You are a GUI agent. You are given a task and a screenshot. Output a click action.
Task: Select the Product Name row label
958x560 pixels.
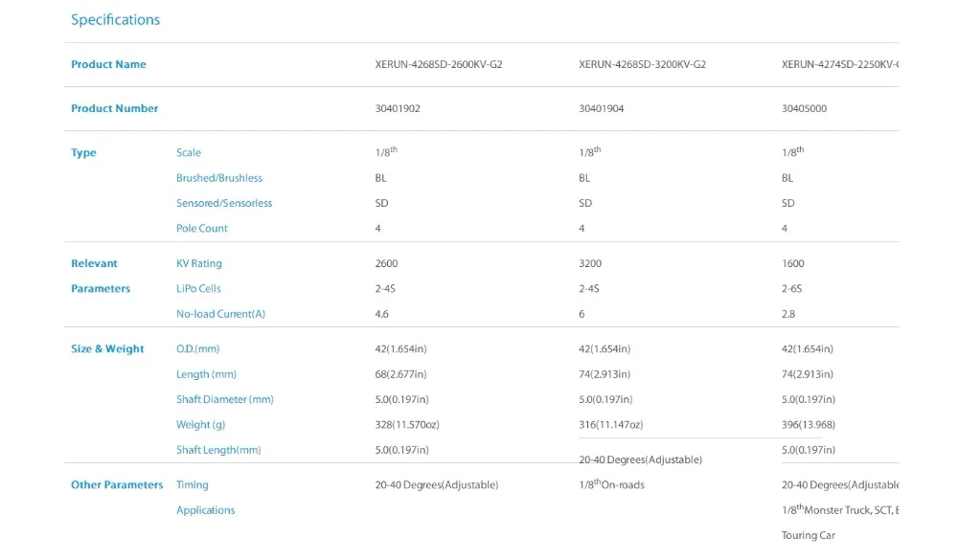(108, 64)
